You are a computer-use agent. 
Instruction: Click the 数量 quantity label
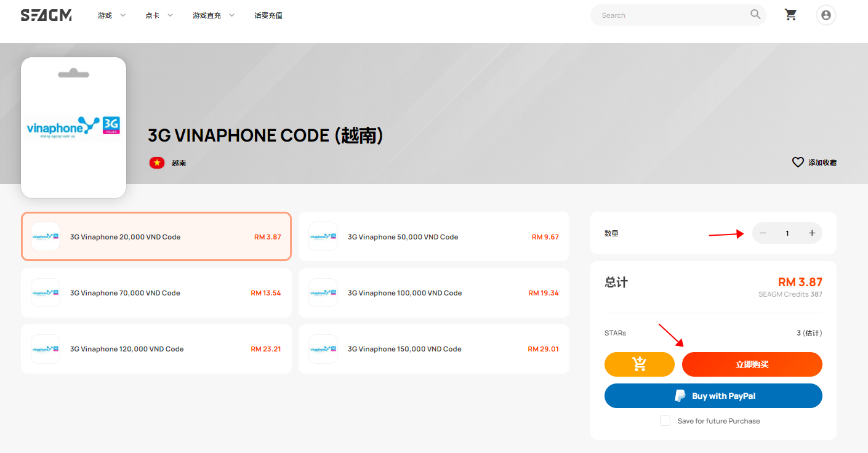click(611, 233)
